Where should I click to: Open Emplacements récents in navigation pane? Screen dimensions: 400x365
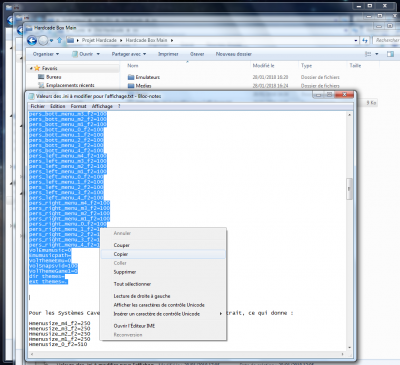70,85
